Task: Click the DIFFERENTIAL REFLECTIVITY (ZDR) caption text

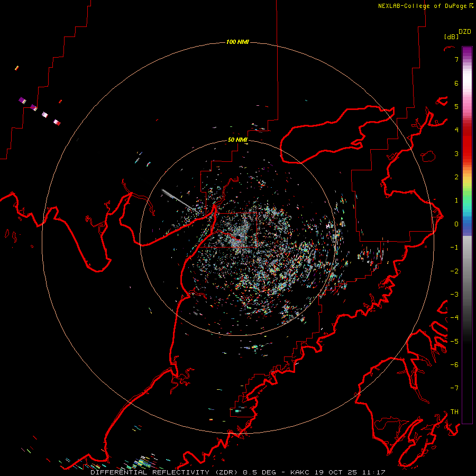Action: 165,472
